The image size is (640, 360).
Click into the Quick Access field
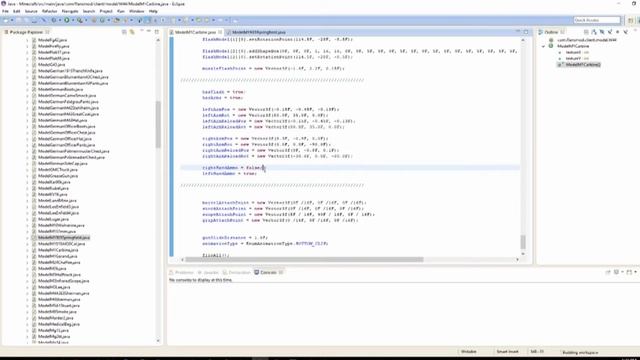(x=597, y=20)
